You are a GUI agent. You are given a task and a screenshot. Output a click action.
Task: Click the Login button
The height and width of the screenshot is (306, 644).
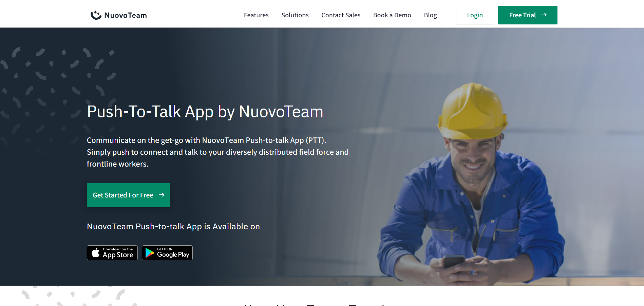475,15
